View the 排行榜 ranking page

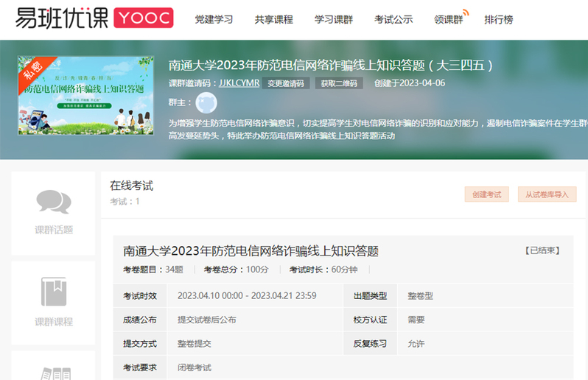click(498, 20)
